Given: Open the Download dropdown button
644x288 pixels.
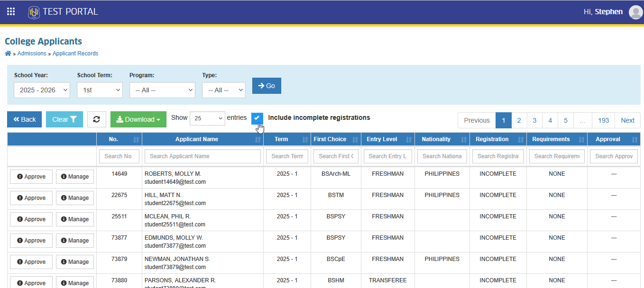Looking at the screenshot, I should 138,119.
